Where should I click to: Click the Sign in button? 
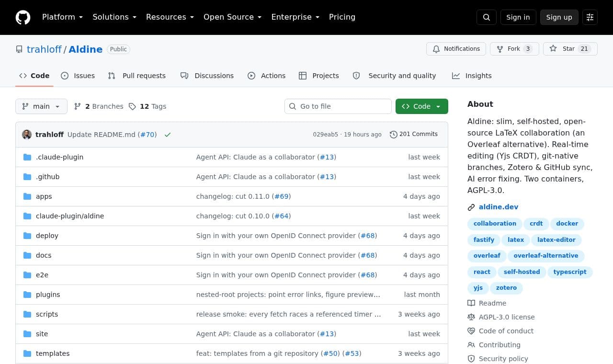pyautogui.click(x=518, y=17)
